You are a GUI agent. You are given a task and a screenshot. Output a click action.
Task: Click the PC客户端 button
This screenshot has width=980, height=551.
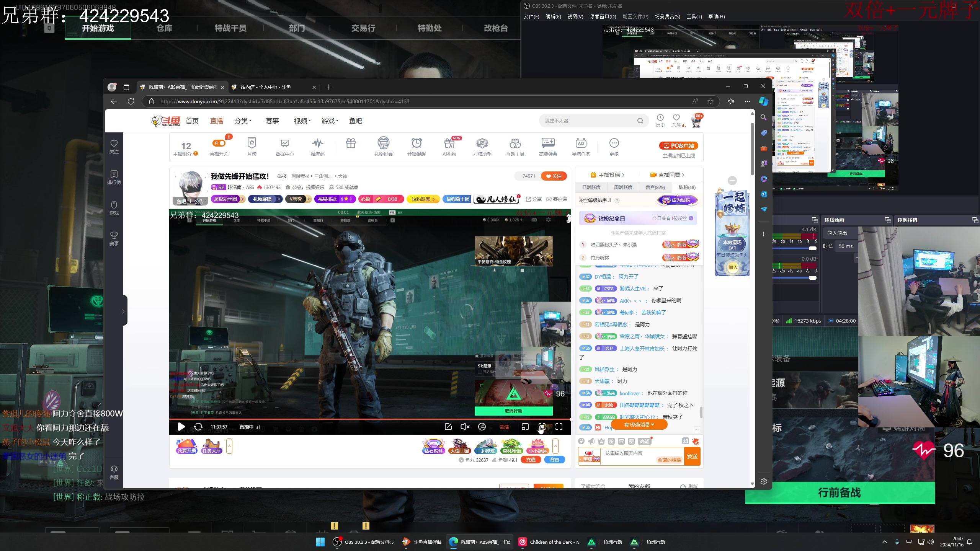click(679, 145)
